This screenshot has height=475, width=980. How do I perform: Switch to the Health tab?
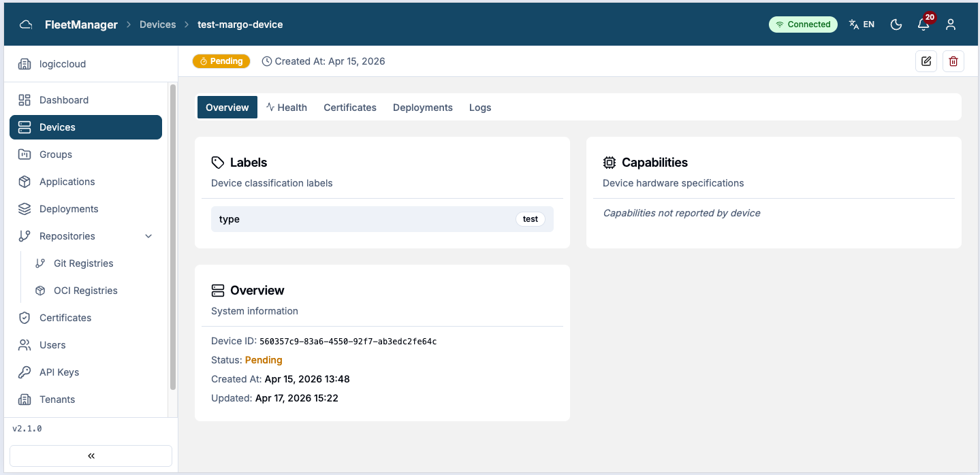pyautogui.click(x=286, y=108)
